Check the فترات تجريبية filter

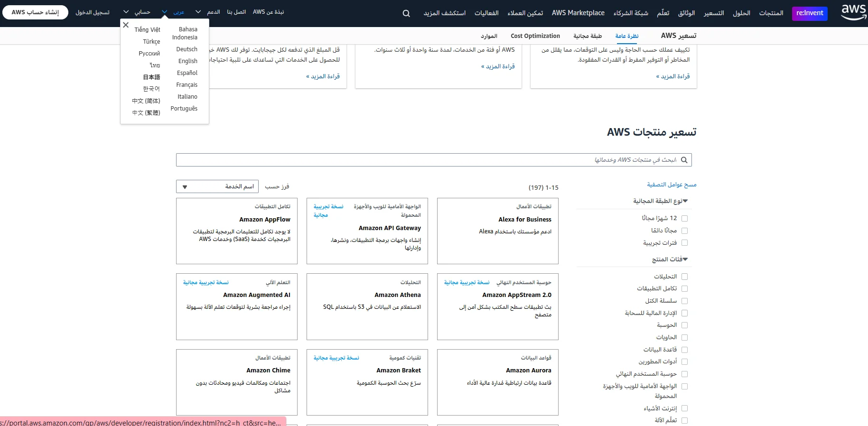tap(684, 243)
